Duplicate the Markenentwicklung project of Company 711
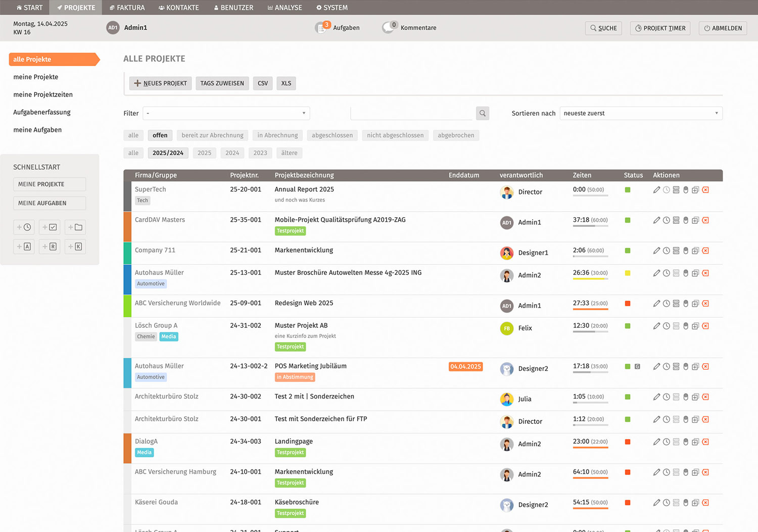Screen dimensions: 758x532 pos(695,251)
